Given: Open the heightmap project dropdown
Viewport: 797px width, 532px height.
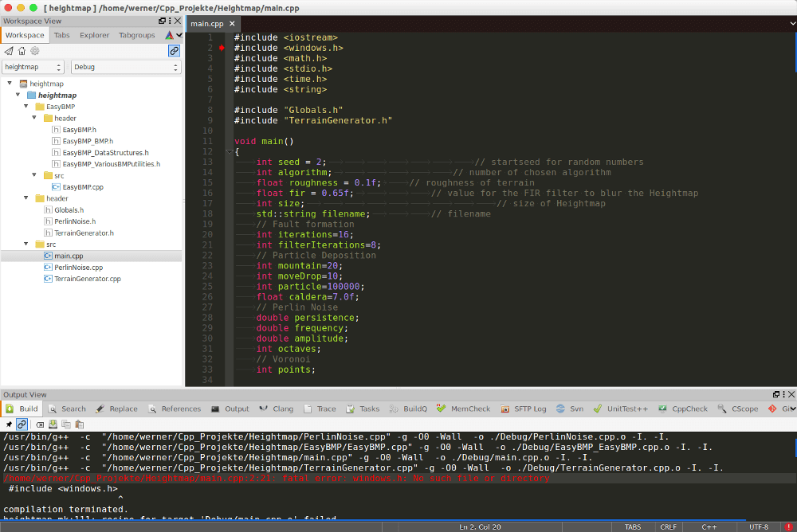Looking at the screenshot, I should pyautogui.click(x=33, y=68).
